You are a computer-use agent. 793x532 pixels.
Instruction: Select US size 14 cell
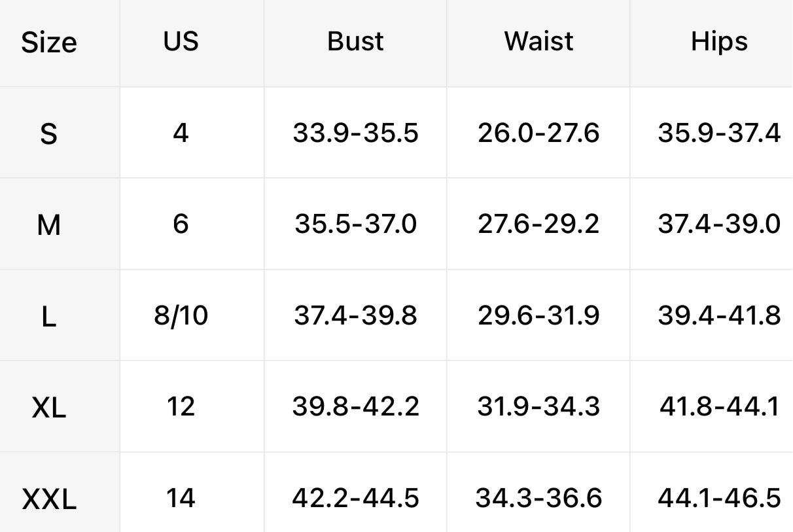(x=181, y=498)
